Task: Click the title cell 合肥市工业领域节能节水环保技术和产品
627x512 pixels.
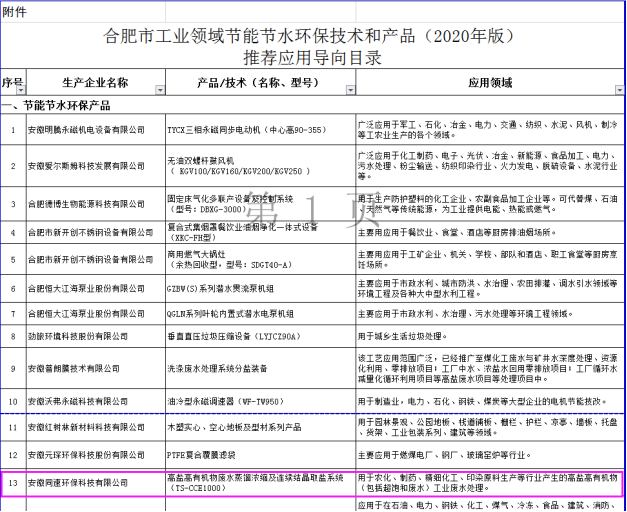Action: (x=312, y=46)
